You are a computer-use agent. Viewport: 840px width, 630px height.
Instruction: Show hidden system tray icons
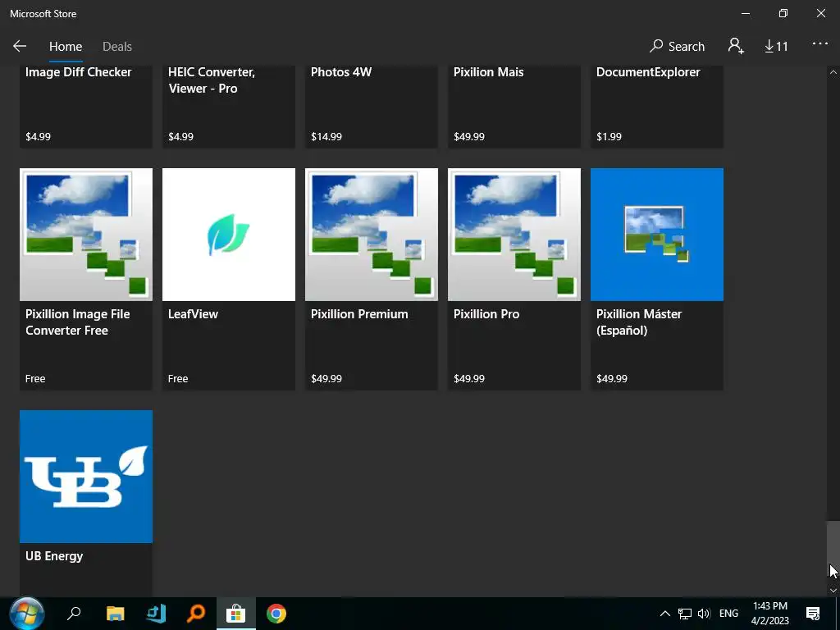click(664, 614)
